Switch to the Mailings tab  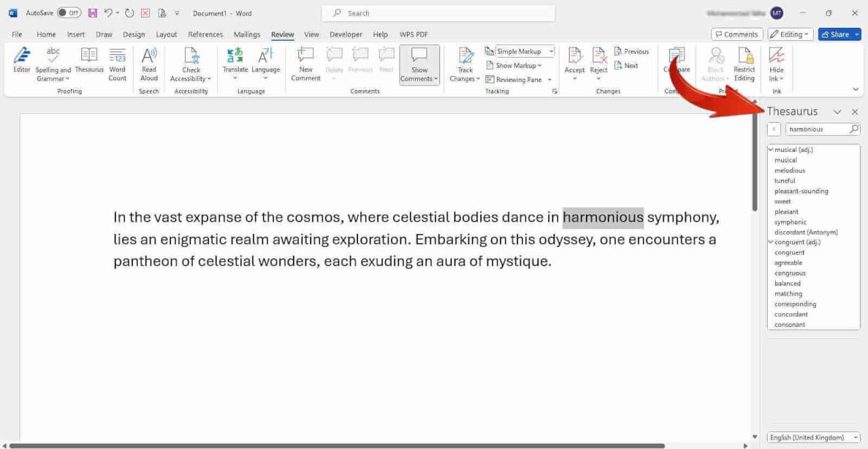247,34
